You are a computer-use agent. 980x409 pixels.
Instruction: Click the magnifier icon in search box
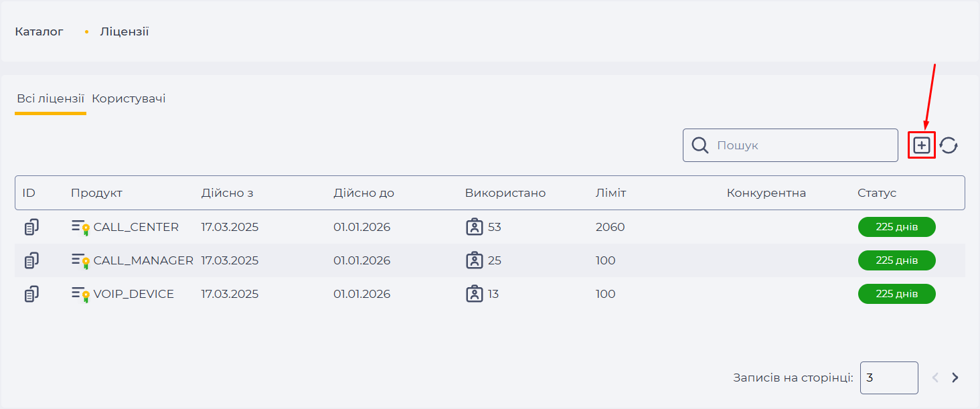pyautogui.click(x=700, y=145)
